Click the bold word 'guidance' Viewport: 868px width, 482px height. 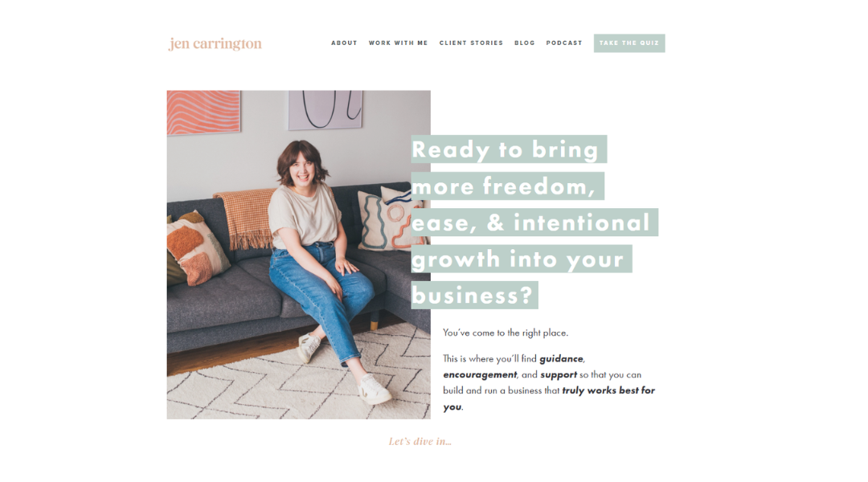tap(561, 358)
